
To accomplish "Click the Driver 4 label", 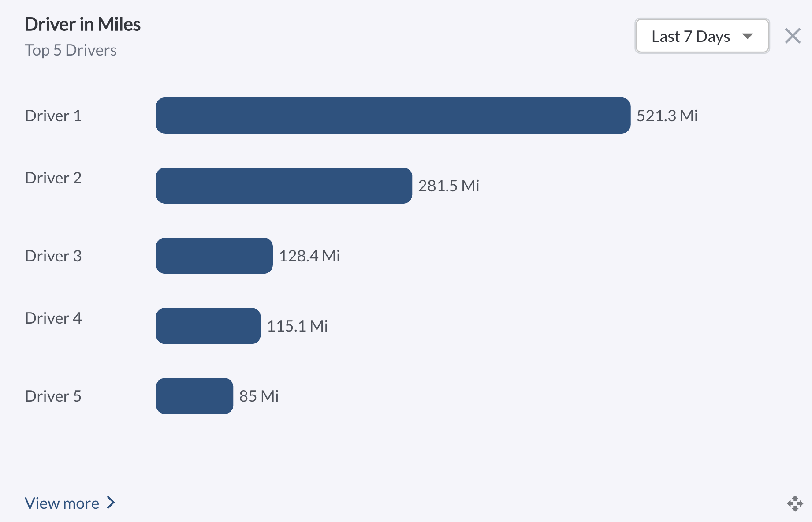I will [x=53, y=318].
